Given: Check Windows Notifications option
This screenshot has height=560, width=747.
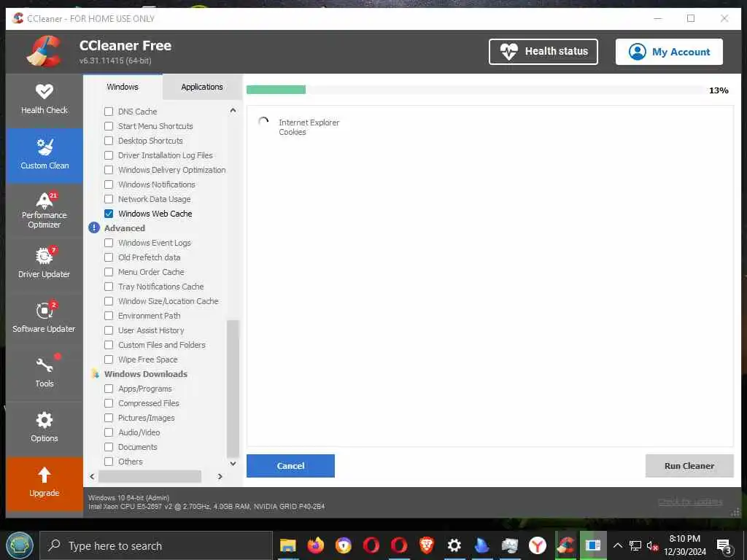Looking at the screenshot, I should coord(109,184).
